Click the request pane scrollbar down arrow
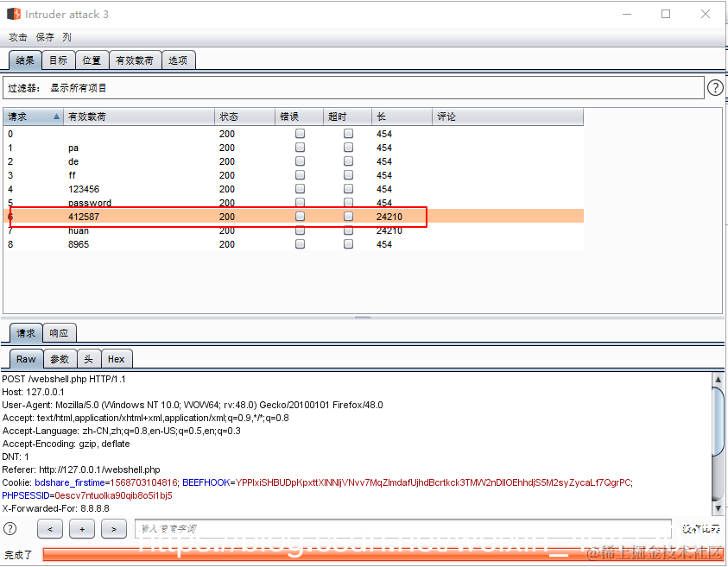The height and width of the screenshot is (567, 728). pyautogui.click(x=718, y=508)
